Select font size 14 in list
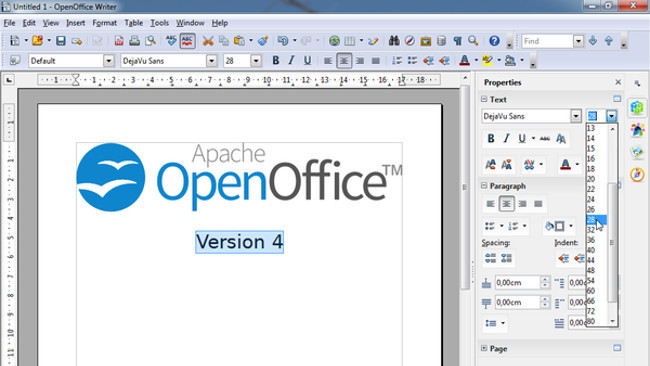The width and height of the screenshot is (650, 366). point(596,138)
